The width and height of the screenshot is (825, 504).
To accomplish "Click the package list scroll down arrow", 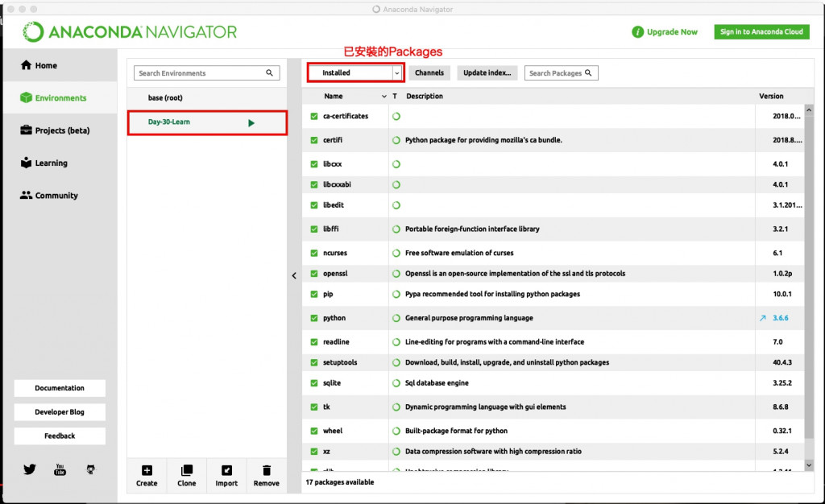I will pyautogui.click(x=809, y=465).
